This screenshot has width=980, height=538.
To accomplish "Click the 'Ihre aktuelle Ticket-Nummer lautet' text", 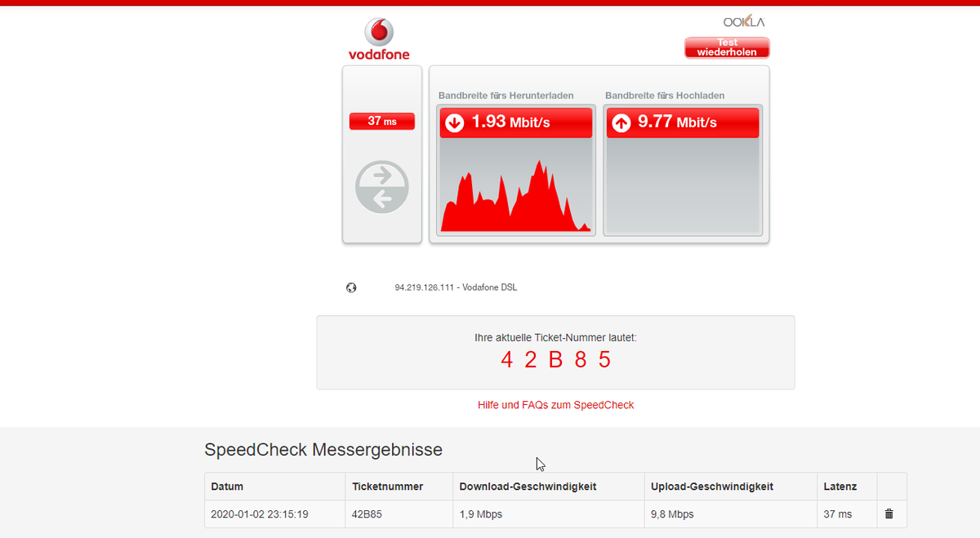I will (555, 337).
